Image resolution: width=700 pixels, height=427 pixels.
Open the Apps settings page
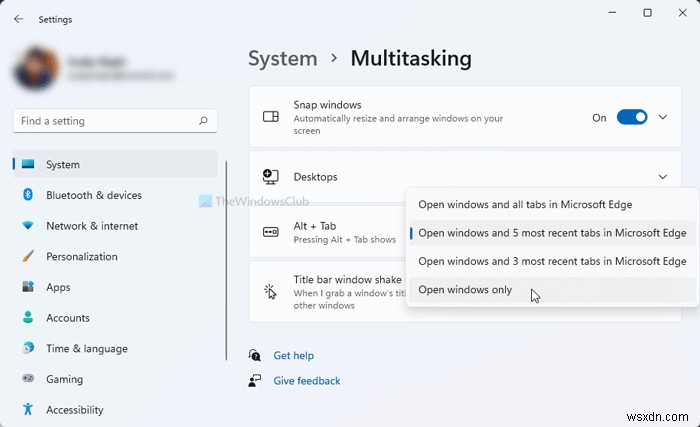(58, 287)
